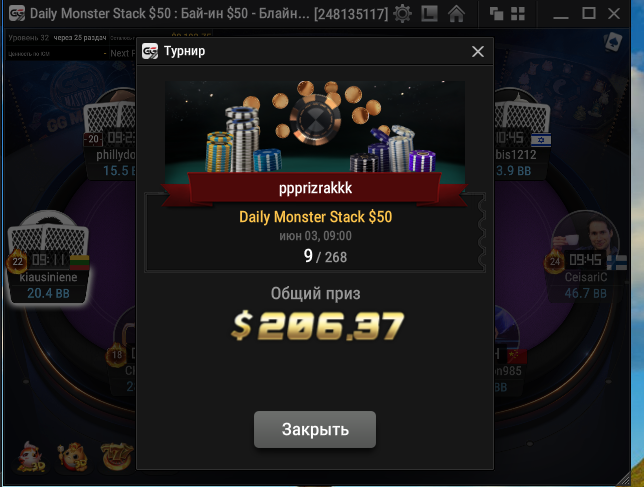Click the Закрыть button
Screen dimensions: 644x487
(315, 429)
